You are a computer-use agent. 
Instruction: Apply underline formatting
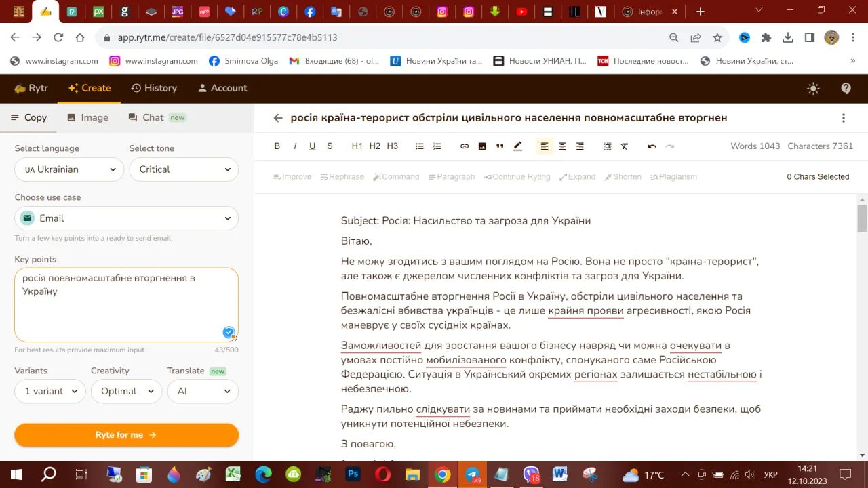tap(312, 146)
